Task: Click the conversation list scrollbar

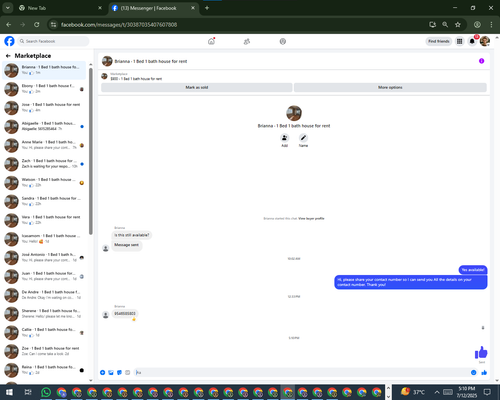Action: pyautogui.click(x=91, y=151)
